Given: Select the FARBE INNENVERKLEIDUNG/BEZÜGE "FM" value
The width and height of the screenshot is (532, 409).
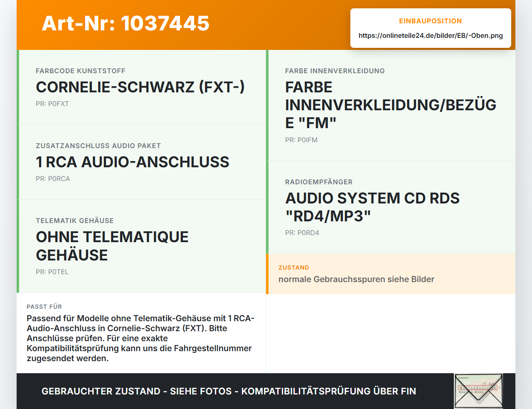Looking at the screenshot, I should [391, 105].
